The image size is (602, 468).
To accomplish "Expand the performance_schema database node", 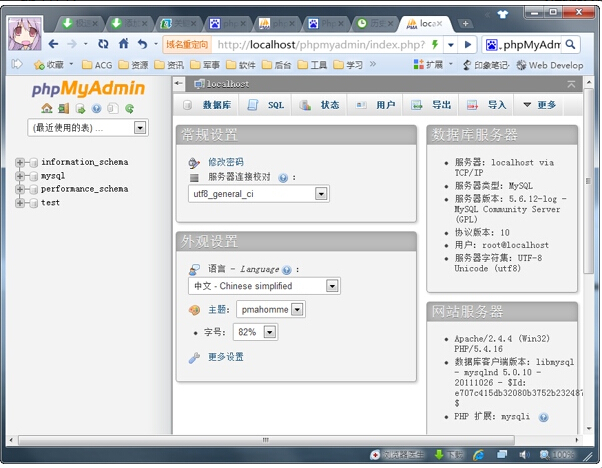I will (20, 189).
